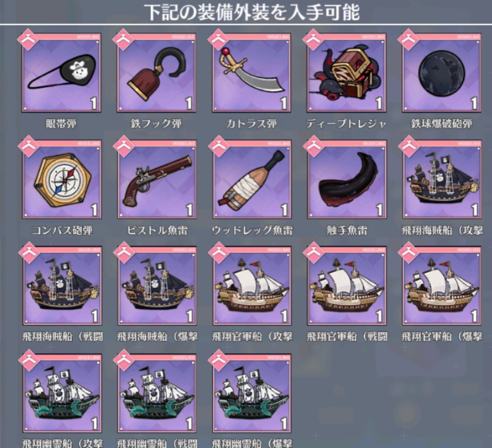Open the カトラス弾 cutlass sword item
Viewport: 492px width, 448px height.
[x=251, y=73]
